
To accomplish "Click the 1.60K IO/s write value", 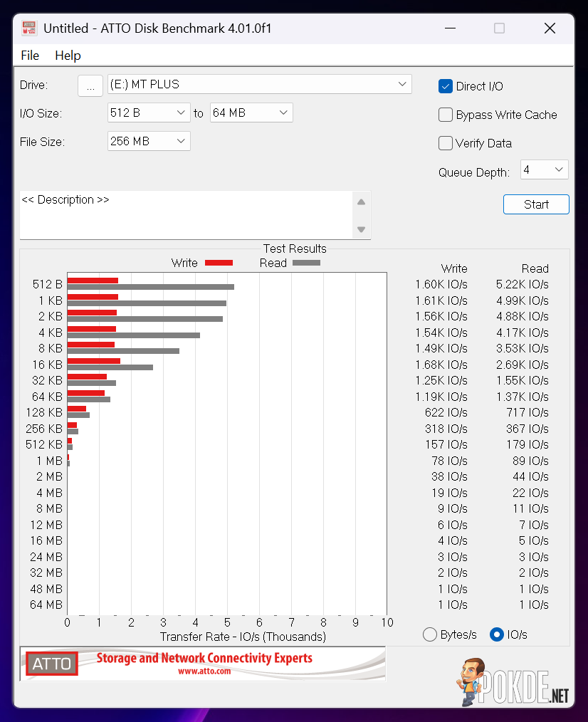I will pyautogui.click(x=441, y=284).
